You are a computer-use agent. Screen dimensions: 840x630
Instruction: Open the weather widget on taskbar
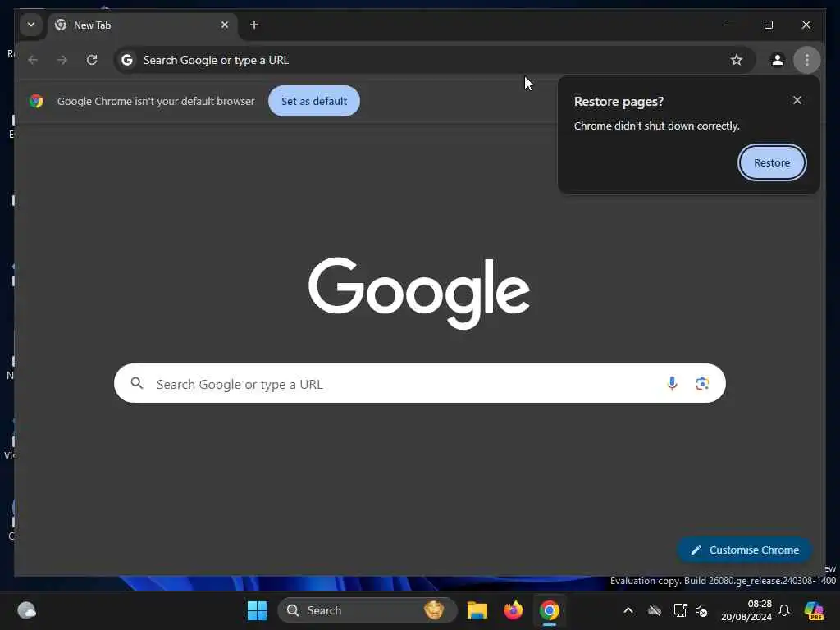(x=27, y=610)
